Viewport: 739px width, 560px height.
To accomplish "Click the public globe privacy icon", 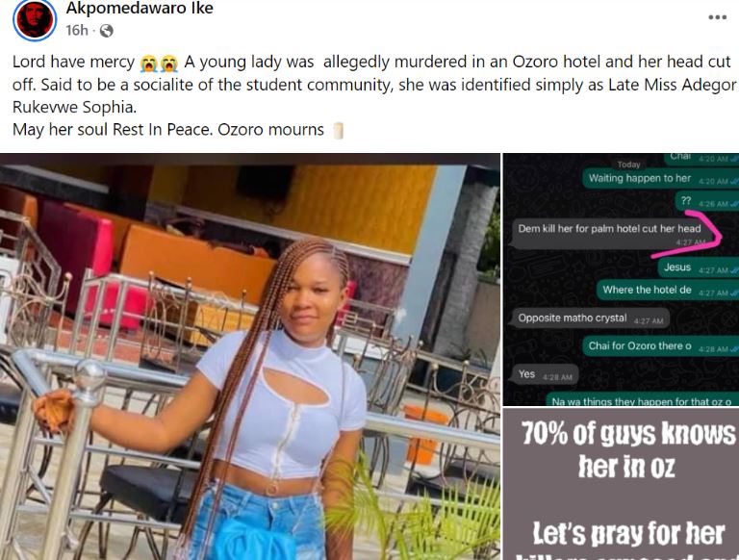I will click(107, 31).
